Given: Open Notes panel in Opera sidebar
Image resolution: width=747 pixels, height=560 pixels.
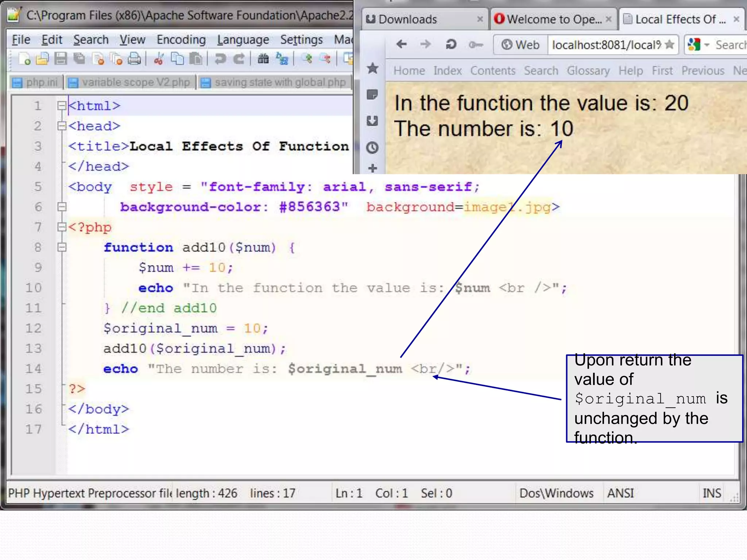Looking at the screenshot, I should pyautogui.click(x=372, y=95).
